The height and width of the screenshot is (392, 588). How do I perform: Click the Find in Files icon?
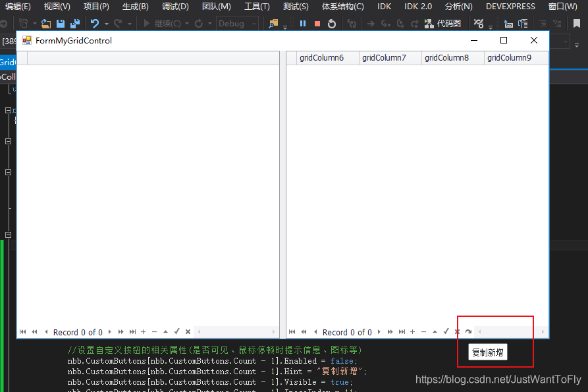tap(273, 24)
